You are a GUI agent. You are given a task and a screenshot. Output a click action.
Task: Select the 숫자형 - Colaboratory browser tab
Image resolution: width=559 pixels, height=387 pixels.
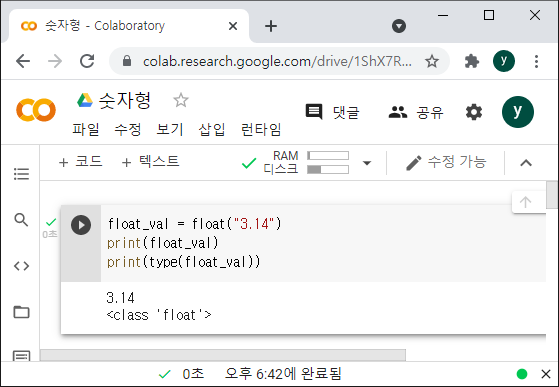pyautogui.click(x=129, y=26)
